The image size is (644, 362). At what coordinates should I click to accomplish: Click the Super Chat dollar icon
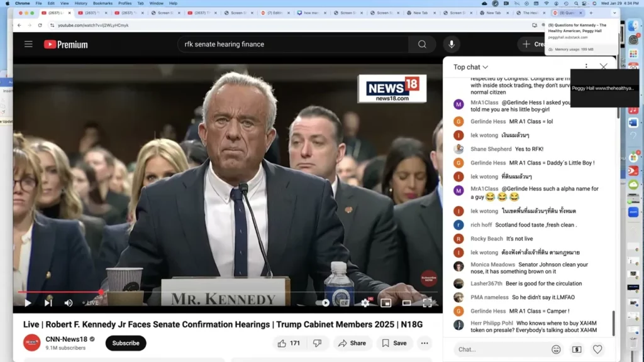[x=576, y=349]
